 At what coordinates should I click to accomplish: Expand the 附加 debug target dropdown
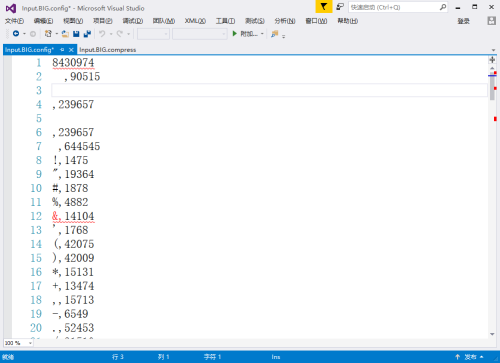pyautogui.click(x=262, y=34)
